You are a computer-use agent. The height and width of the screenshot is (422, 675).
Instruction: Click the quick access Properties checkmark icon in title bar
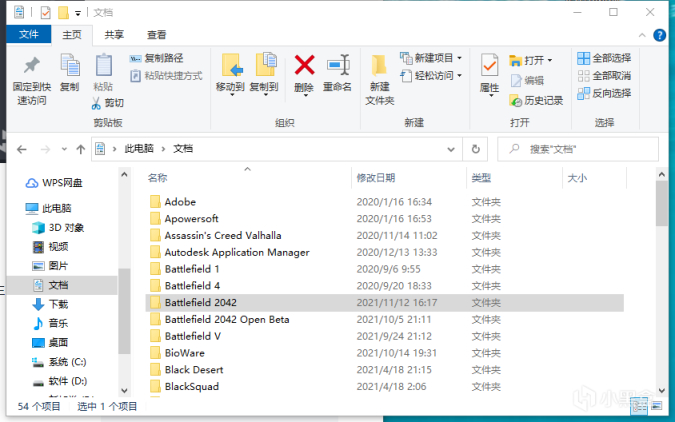tap(45, 12)
